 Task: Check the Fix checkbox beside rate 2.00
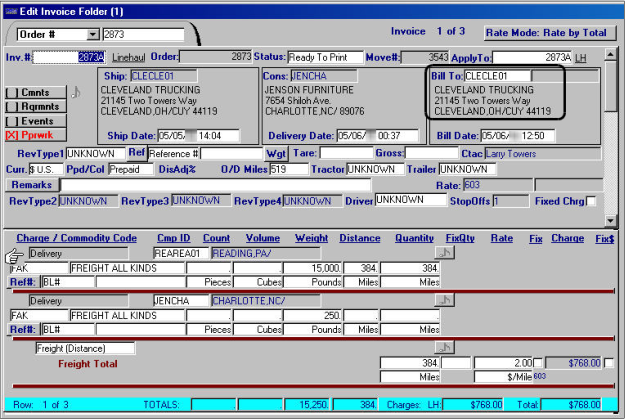click(538, 363)
